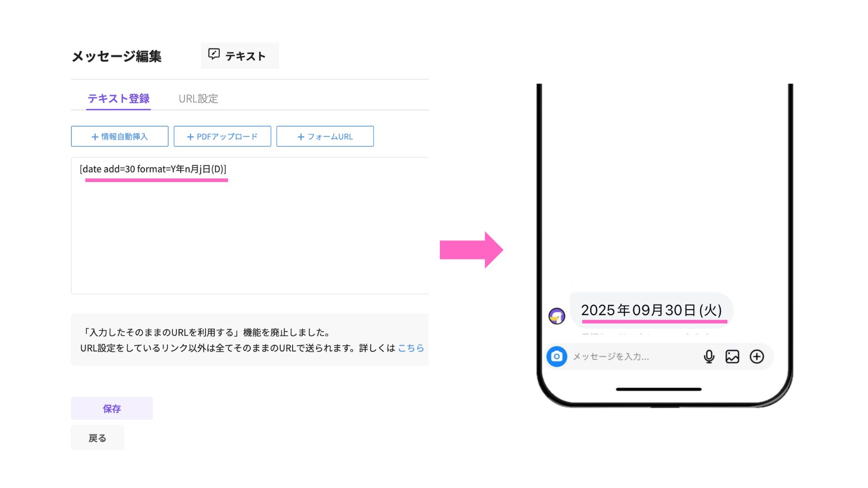The image size is (868, 488).
Task: Switch to the URL設定 tab
Action: [x=198, y=99]
